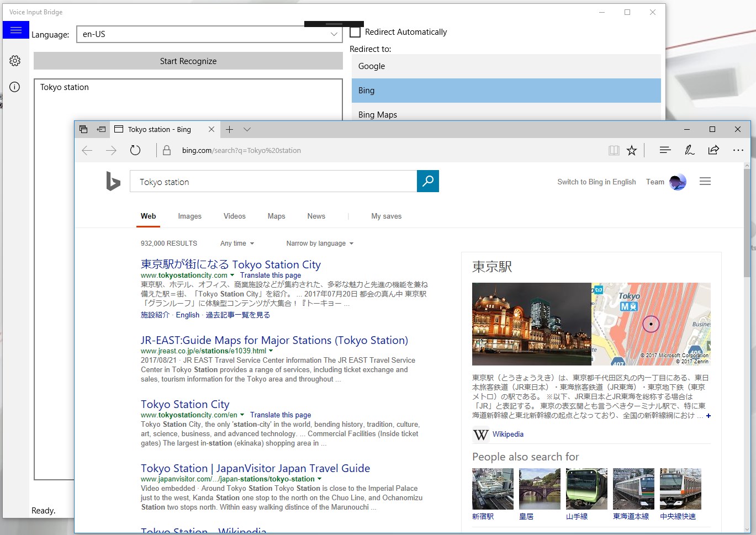Open hamburger menu in Voice Input Bridge
Viewport: 756px width, 535px height.
16,30
